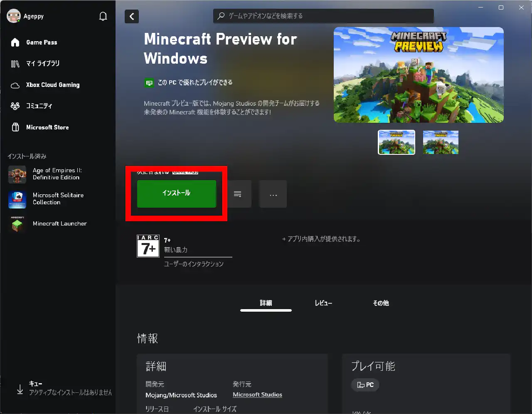Viewport: 532px width, 414px height.
Task: Select the second screenshot thumbnail
Action: point(441,142)
